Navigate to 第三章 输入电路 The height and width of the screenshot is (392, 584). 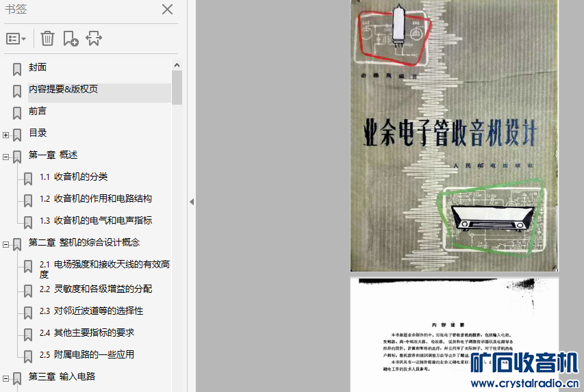[x=62, y=377]
